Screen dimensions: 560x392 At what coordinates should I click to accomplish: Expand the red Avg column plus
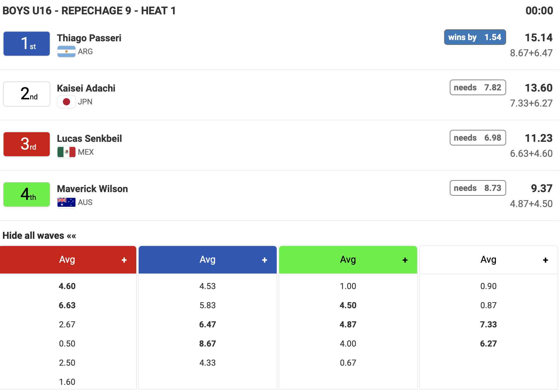click(x=124, y=260)
